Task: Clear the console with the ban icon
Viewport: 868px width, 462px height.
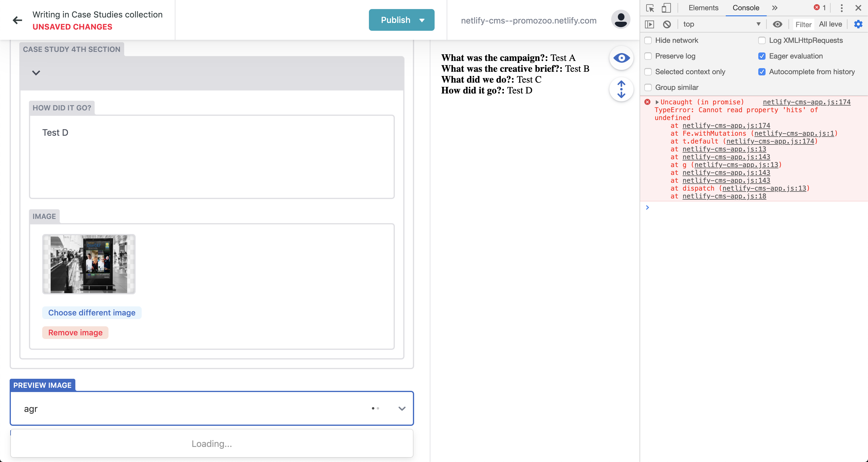Action: (667, 24)
